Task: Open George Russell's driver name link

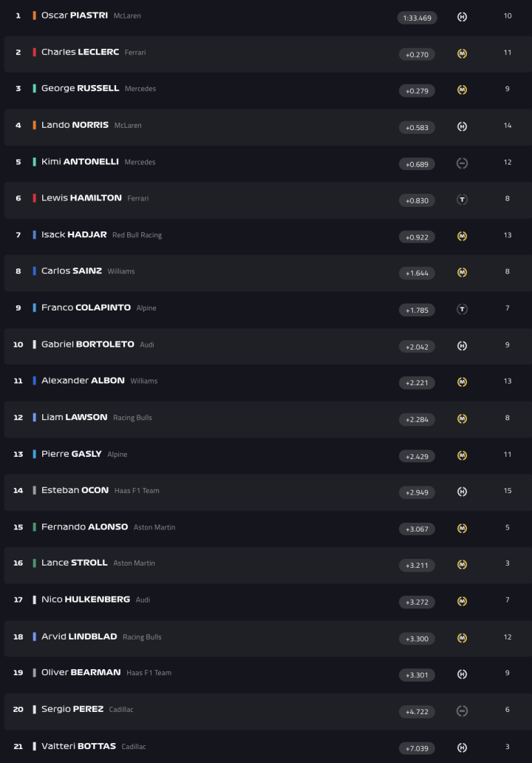Action: click(80, 89)
